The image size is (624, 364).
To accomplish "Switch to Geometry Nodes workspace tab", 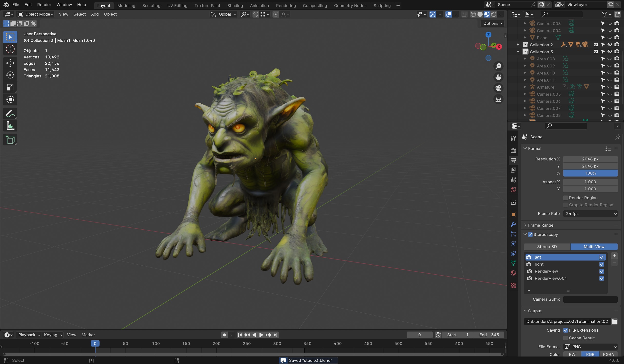I will [350, 5].
